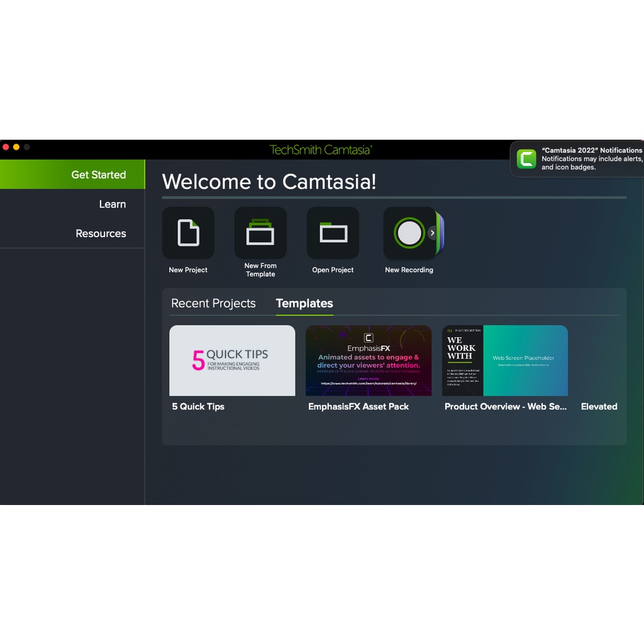The width and height of the screenshot is (644, 644).
Task: Click the Camtasia 2022 notification app icon
Action: coord(526,158)
